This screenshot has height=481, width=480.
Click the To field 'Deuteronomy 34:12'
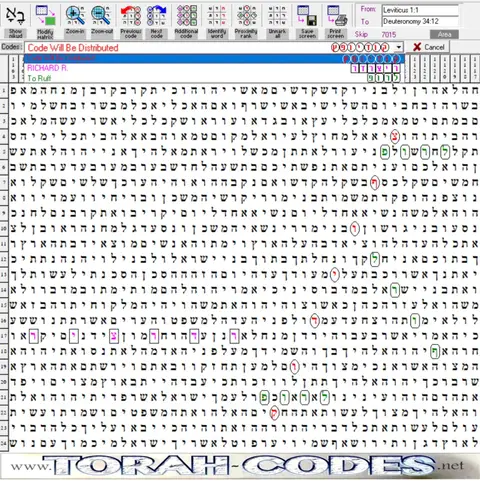[x=420, y=22]
